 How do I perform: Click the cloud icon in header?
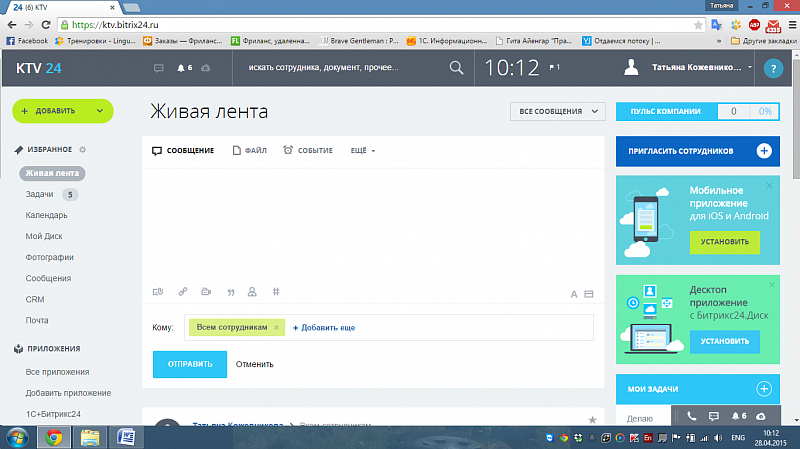click(206, 68)
